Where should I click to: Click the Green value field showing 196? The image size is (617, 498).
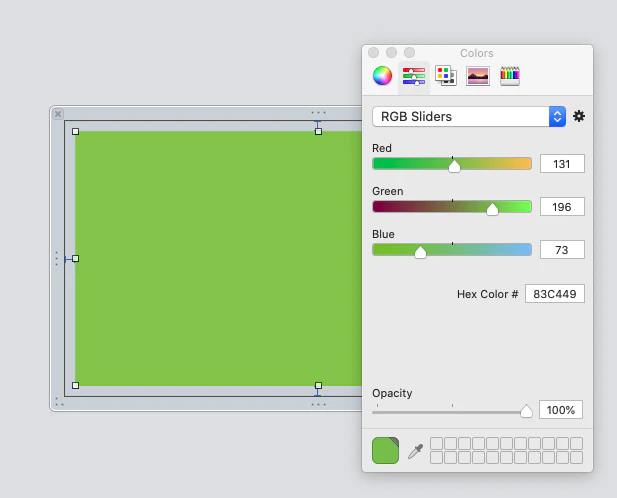562,207
